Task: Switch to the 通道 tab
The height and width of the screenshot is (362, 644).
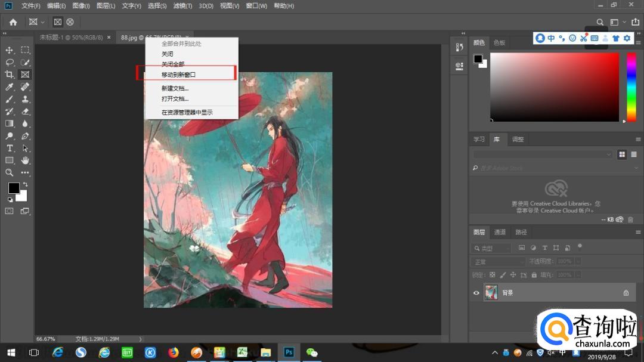Action: [x=500, y=232]
